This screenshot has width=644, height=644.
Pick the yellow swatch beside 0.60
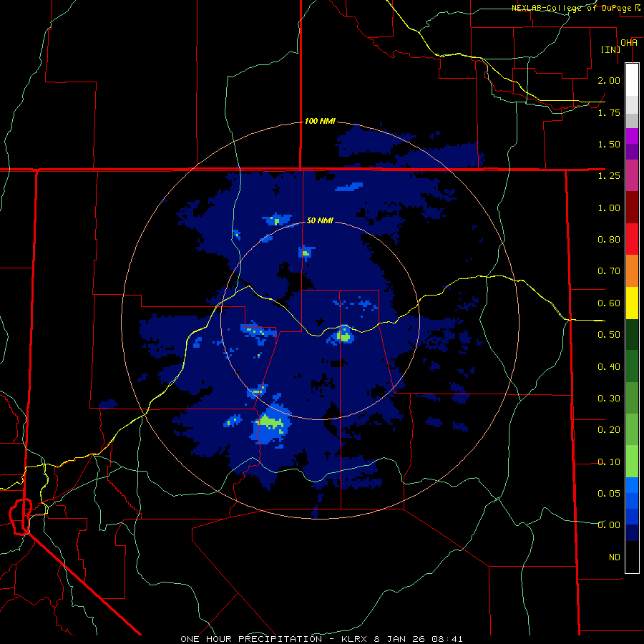[x=632, y=303]
